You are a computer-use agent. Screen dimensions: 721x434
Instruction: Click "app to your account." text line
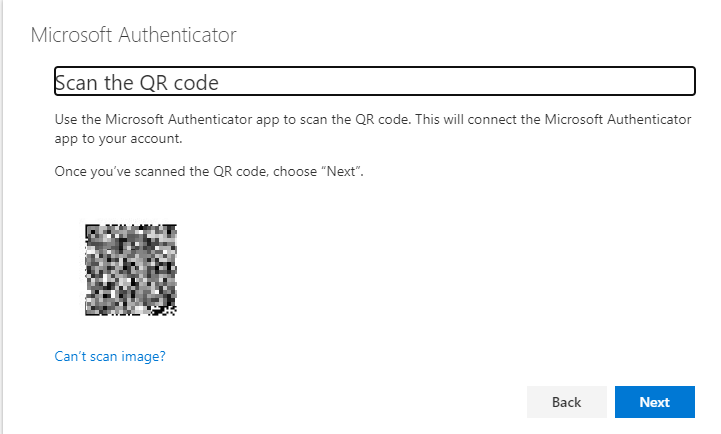[118, 139]
